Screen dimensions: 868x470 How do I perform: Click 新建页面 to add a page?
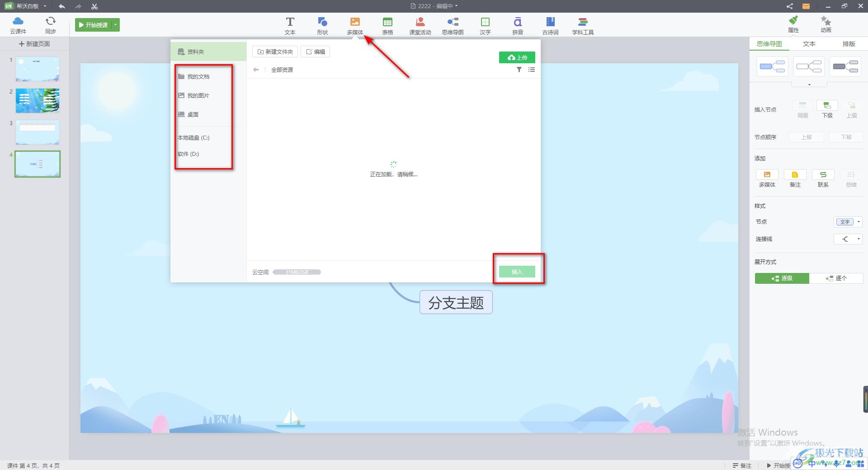[x=34, y=44]
